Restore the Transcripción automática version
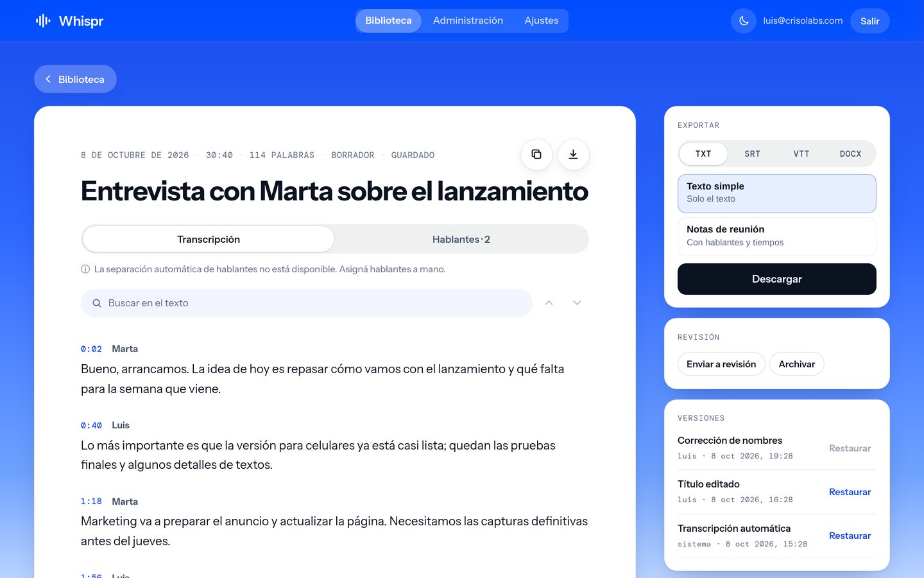Image resolution: width=924 pixels, height=578 pixels. tap(850, 536)
